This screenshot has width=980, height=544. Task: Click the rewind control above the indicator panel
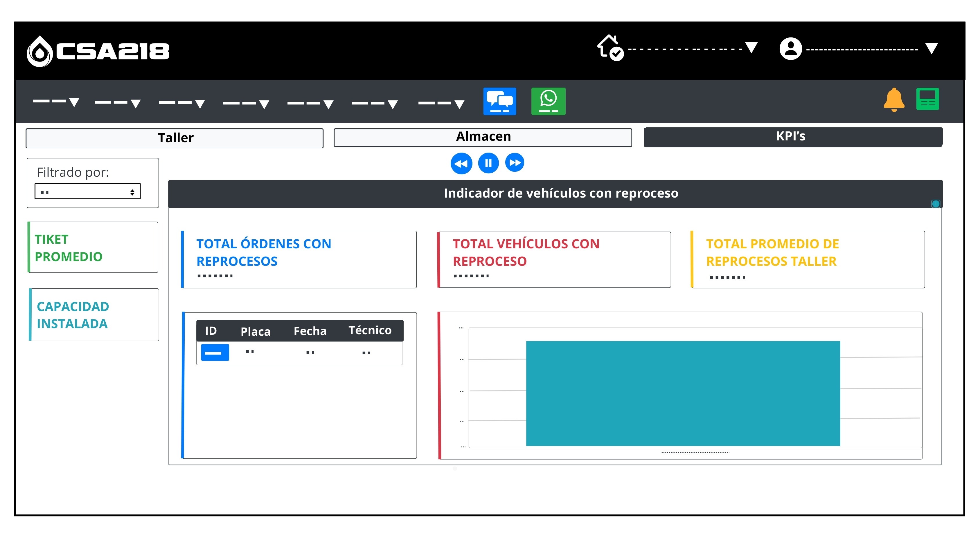tap(461, 163)
